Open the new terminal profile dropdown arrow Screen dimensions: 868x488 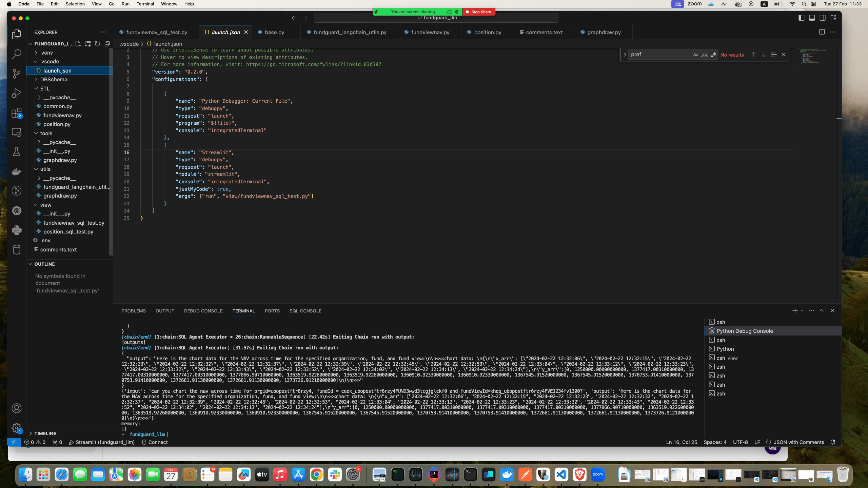tap(802, 310)
